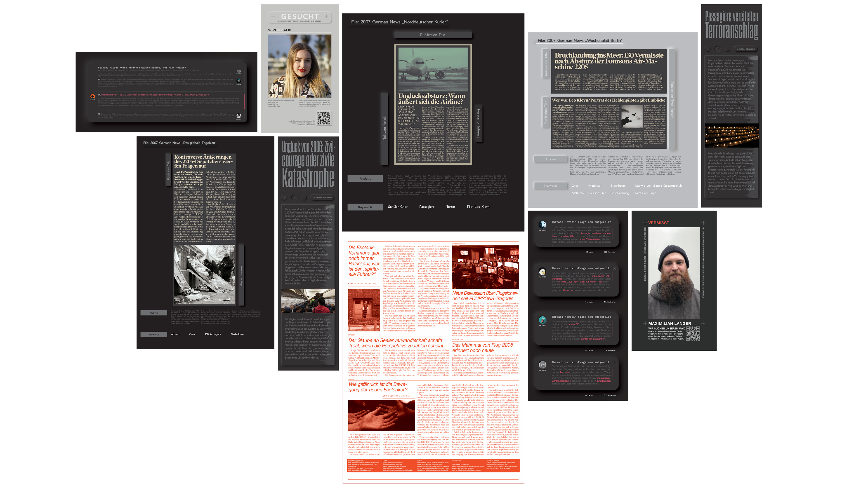Viewport: 868px width, 488px height.
Task: Select keyword Bruchlandung
Action: [620, 193]
